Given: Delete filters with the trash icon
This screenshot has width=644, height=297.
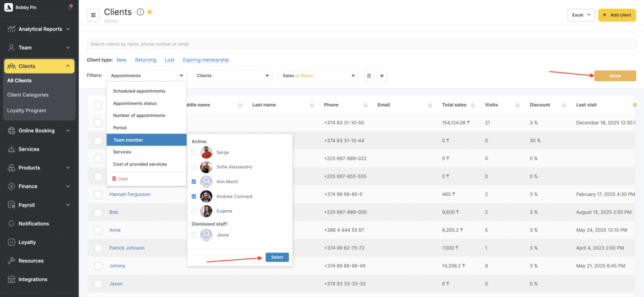Looking at the screenshot, I should [x=369, y=76].
